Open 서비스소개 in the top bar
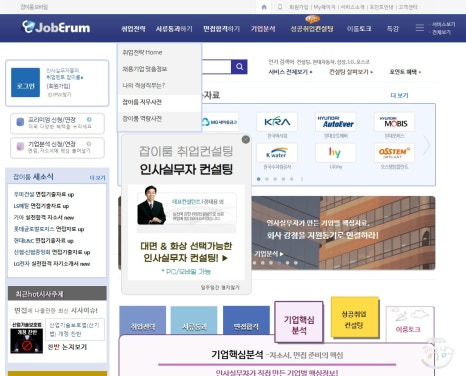 [352, 7]
